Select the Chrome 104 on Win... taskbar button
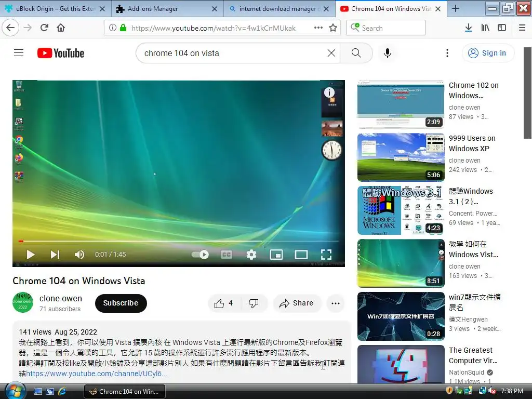Viewport: 532px width, 399px height. (125, 392)
